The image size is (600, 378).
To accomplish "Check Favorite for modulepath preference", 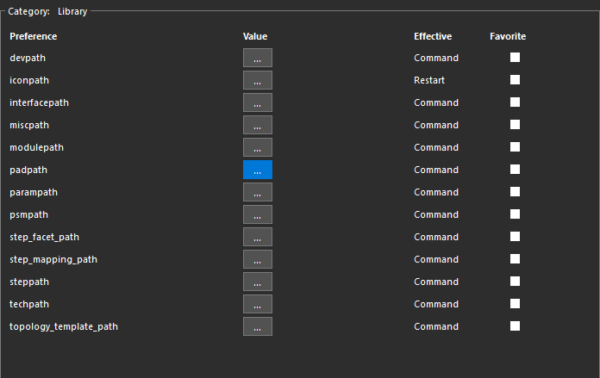I will coord(515,147).
